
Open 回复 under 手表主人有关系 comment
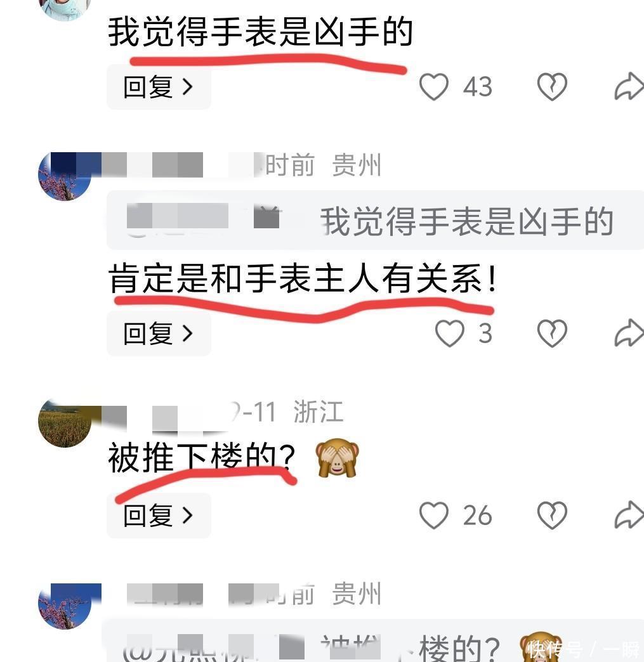(159, 334)
